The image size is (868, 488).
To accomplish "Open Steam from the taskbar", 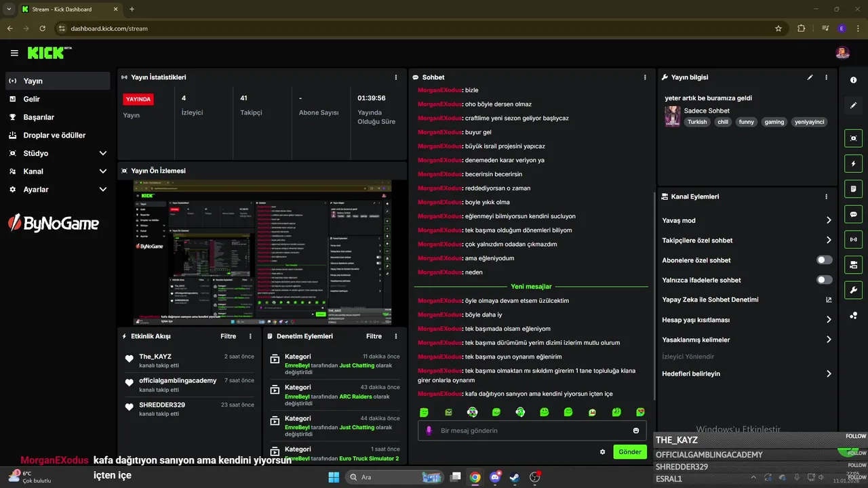I will point(515,477).
